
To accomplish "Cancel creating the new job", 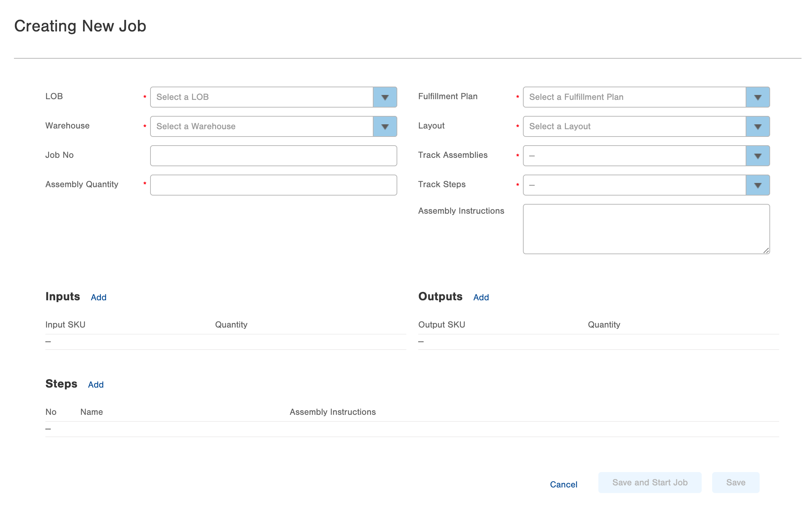I will (563, 484).
